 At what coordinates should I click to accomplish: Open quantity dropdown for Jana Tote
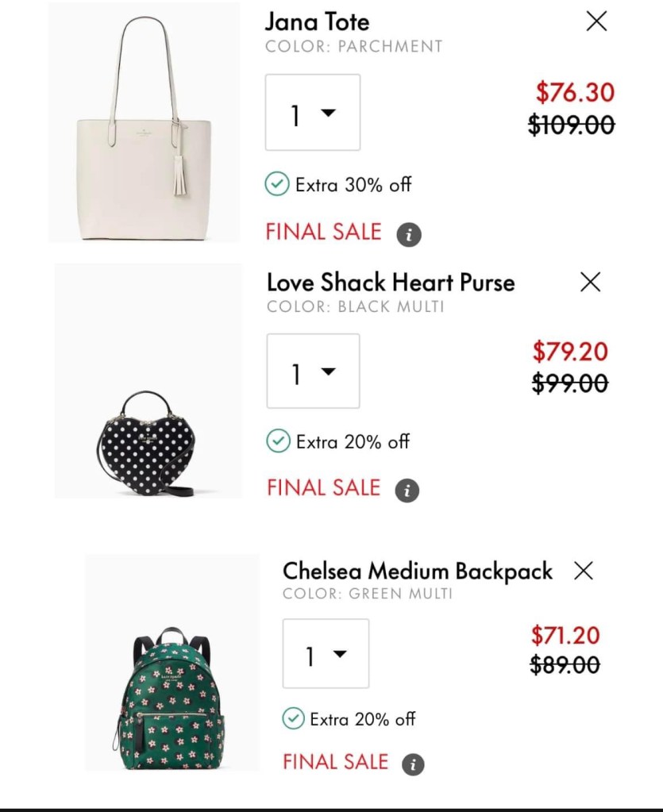pos(313,113)
